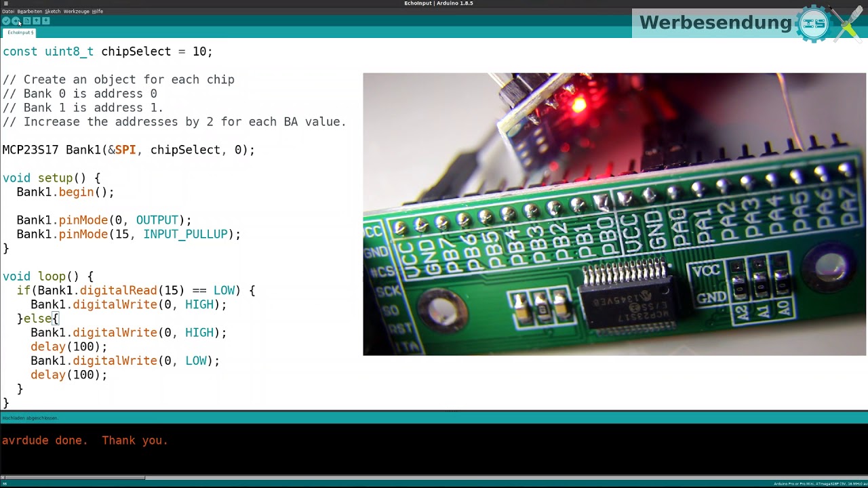Click the line "void setup() {"

coord(52,178)
